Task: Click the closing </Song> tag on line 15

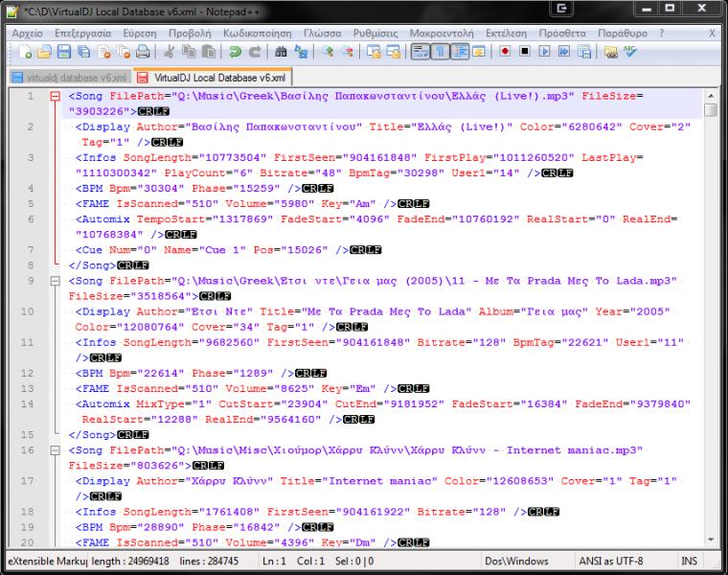Action: pyautogui.click(x=92, y=435)
